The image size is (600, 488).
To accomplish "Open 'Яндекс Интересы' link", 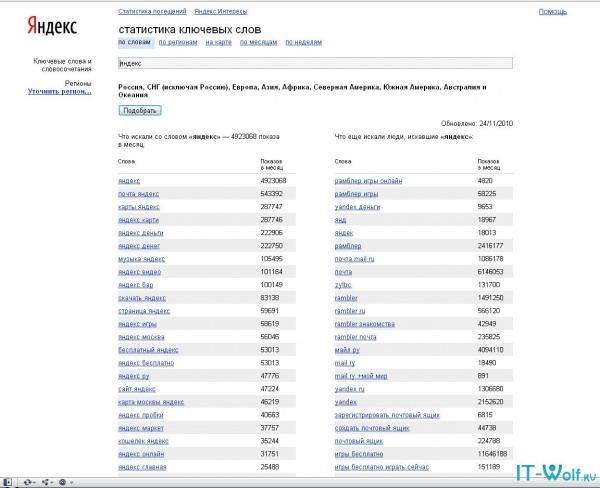I will click(x=221, y=11).
